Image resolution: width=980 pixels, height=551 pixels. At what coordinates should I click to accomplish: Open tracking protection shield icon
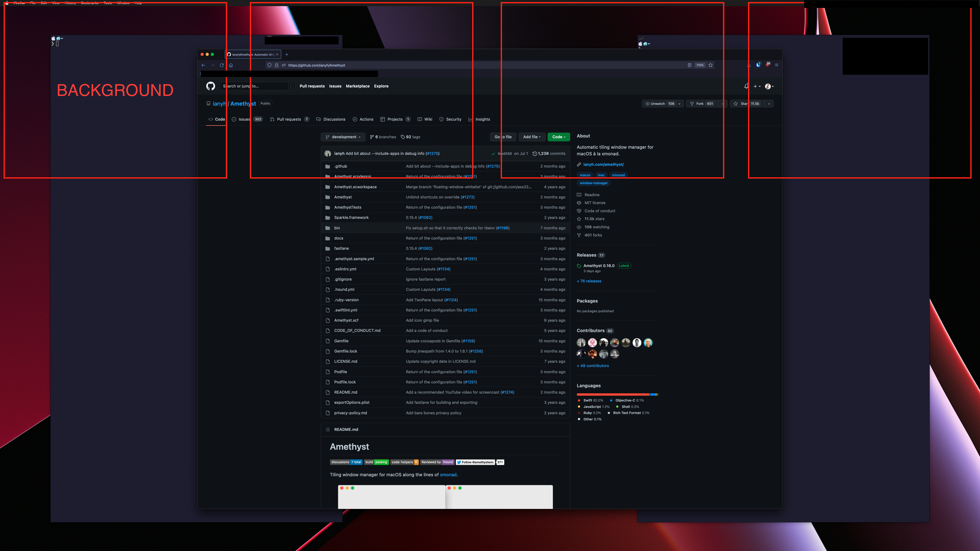[269, 65]
